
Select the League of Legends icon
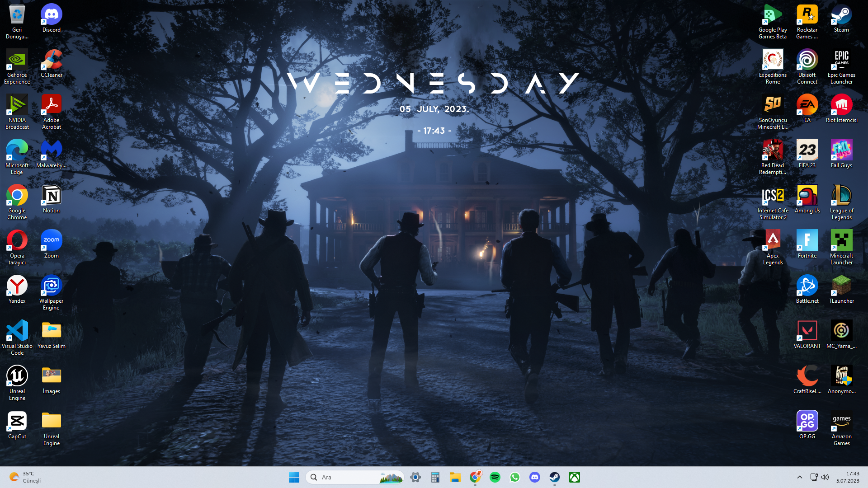coord(841,202)
